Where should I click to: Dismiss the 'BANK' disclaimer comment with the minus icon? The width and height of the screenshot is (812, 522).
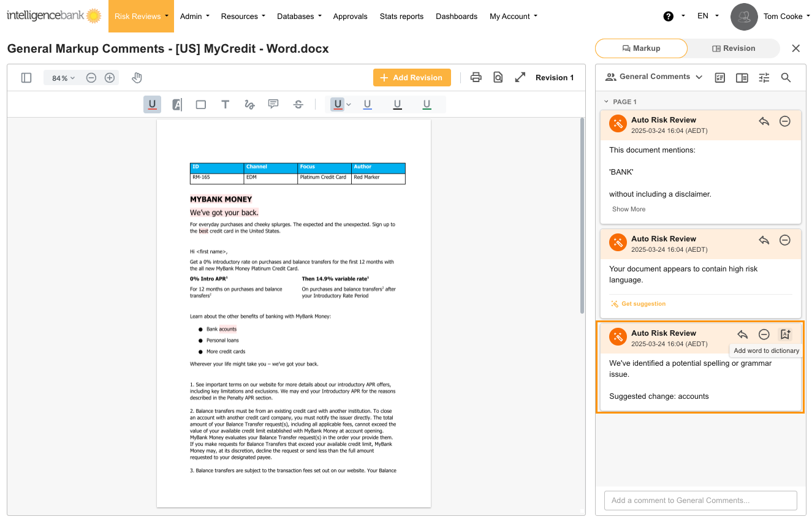pos(785,121)
